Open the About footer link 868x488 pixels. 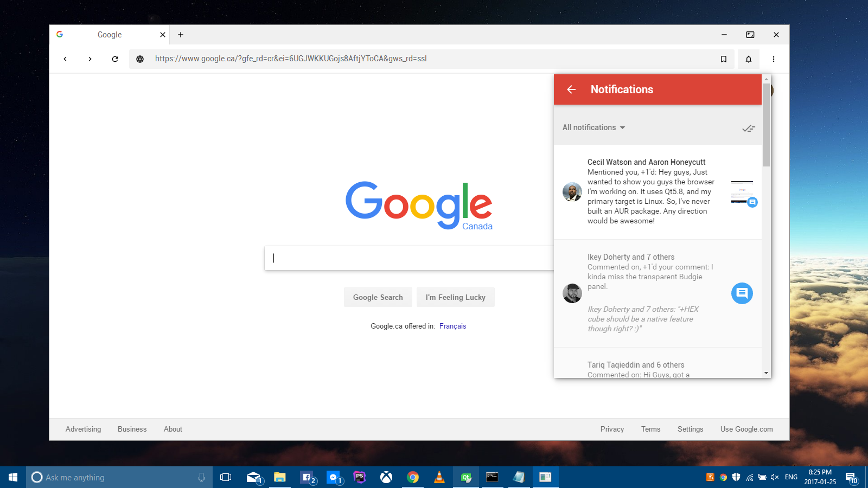(173, 429)
